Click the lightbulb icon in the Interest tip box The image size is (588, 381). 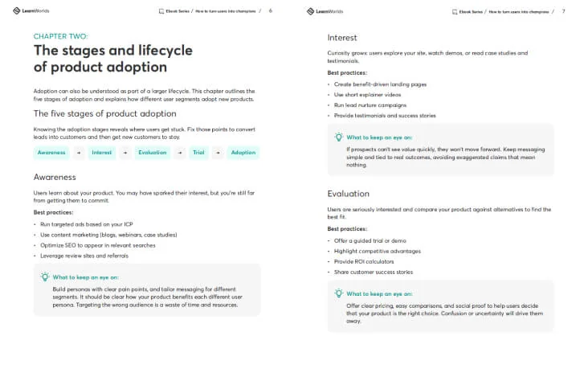point(339,137)
